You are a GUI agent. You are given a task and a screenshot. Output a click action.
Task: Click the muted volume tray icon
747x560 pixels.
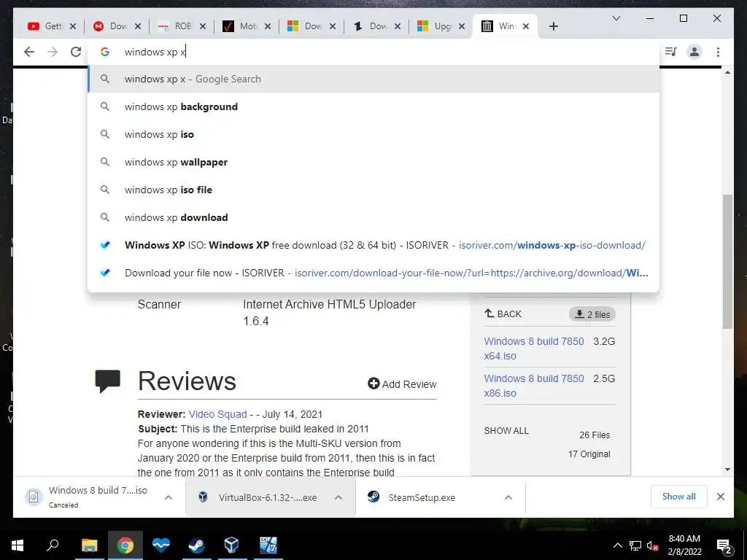[652, 545]
